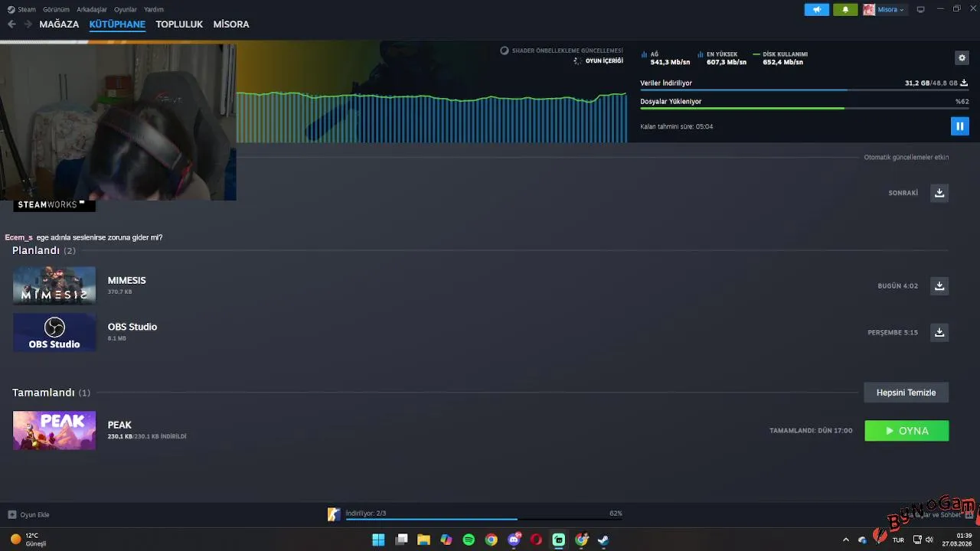The height and width of the screenshot is (551, 980).
Task: Open Spotify from the taskbar
Action: click(469, 540)
